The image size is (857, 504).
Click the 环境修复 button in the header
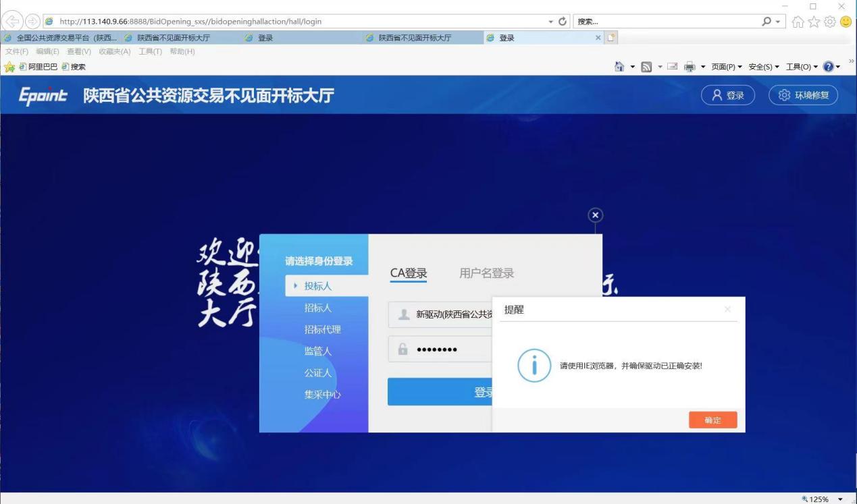[803, 95]
